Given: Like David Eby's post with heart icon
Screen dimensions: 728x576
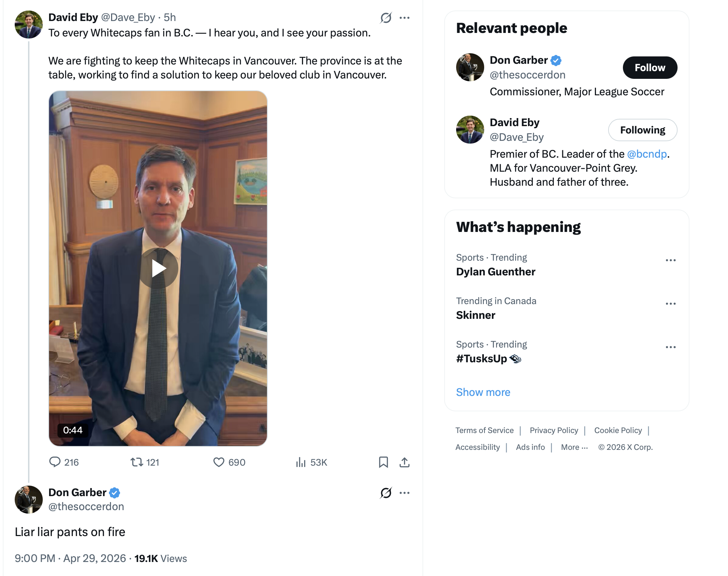Looking at the screenshot, I should point(219,462).
